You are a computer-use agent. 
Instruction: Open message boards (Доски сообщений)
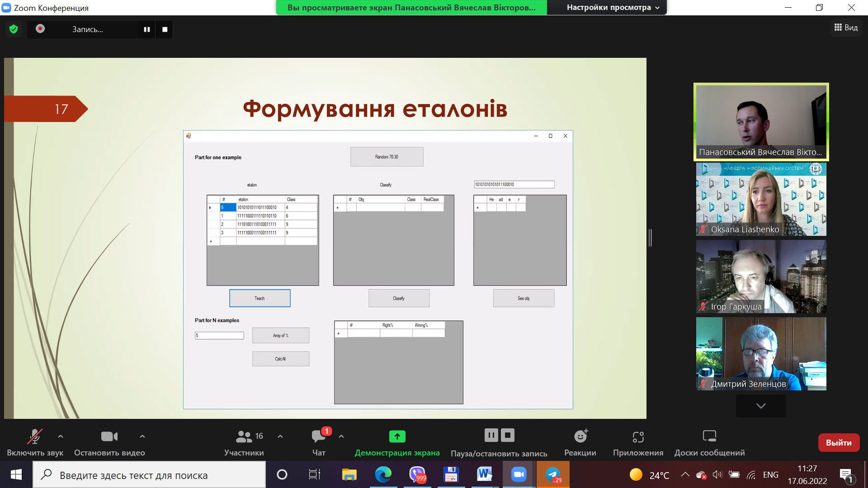(x=709, y=442)
